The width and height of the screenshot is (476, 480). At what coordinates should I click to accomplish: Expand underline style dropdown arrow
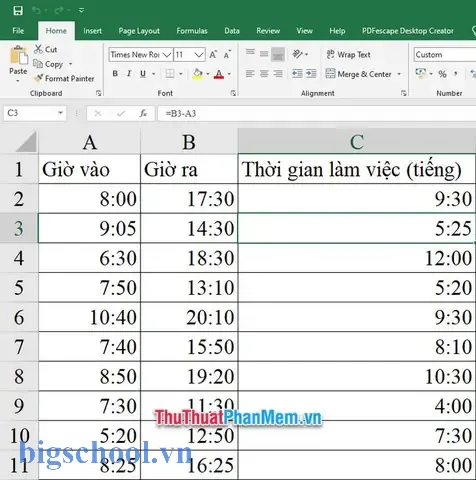tap(154, 74)
